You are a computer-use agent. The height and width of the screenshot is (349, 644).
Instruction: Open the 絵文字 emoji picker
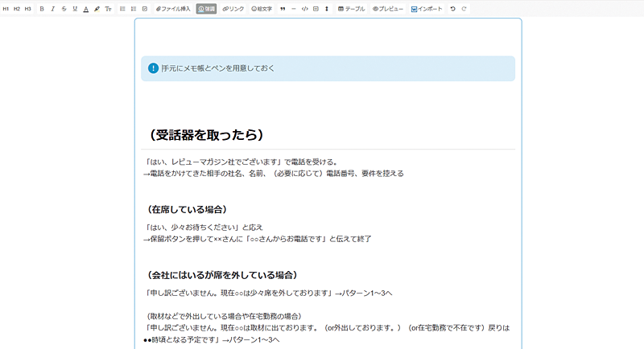click(x=262, y=9)
